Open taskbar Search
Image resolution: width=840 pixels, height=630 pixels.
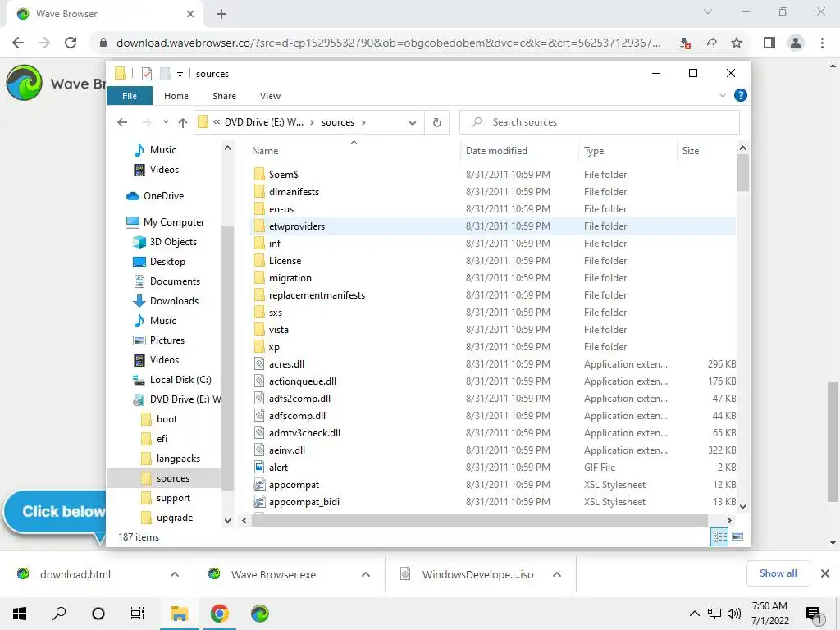tap(59, 614)
